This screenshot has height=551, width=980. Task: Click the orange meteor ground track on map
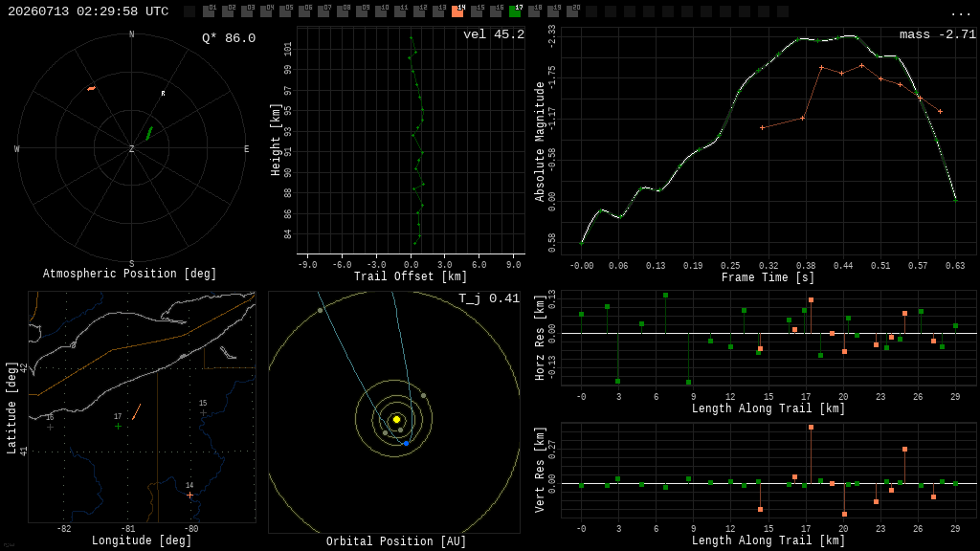[x=136, y=411]
